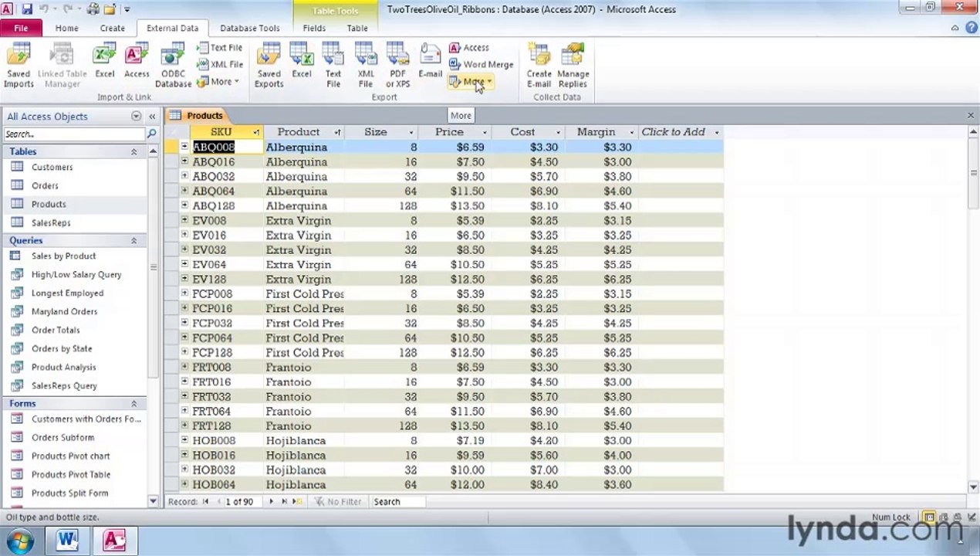Open the File tab
980x556 pixels.
(x=21, y=28)
